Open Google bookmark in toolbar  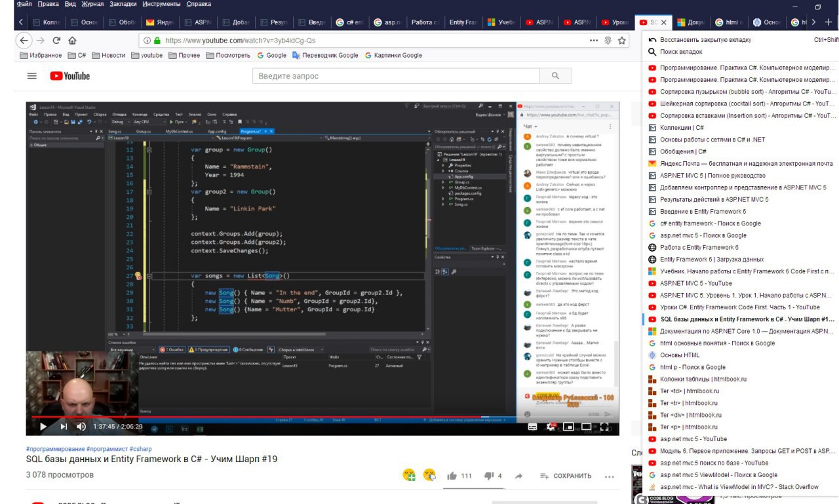coord(271,55)
